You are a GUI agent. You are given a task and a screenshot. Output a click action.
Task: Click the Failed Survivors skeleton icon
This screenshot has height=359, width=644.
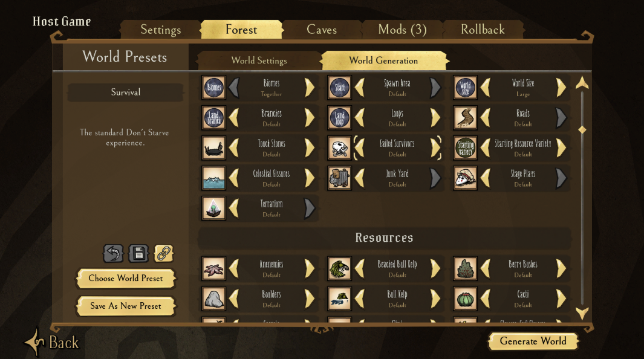point(340,147)
